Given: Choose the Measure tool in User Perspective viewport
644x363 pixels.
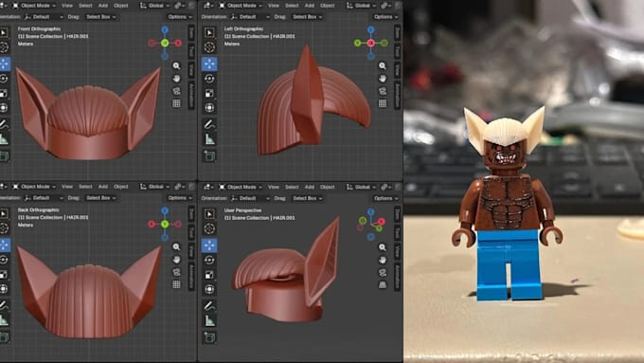Looking at the screenshot, I should 209,320.
